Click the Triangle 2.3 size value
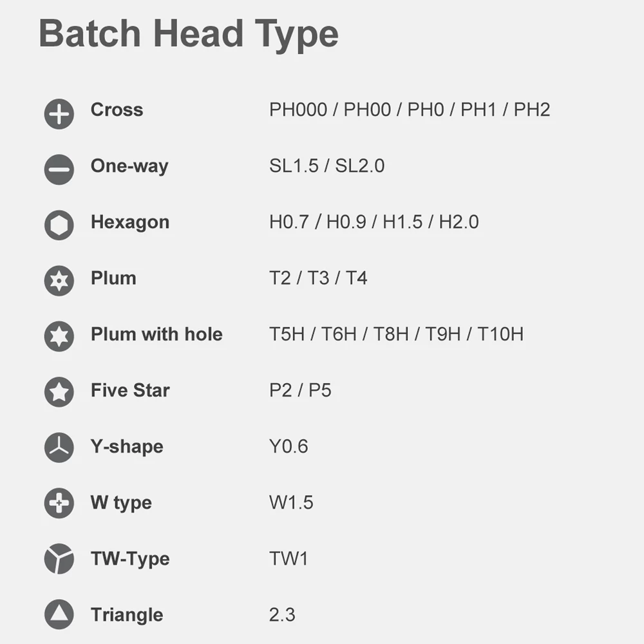 point(282,615)
